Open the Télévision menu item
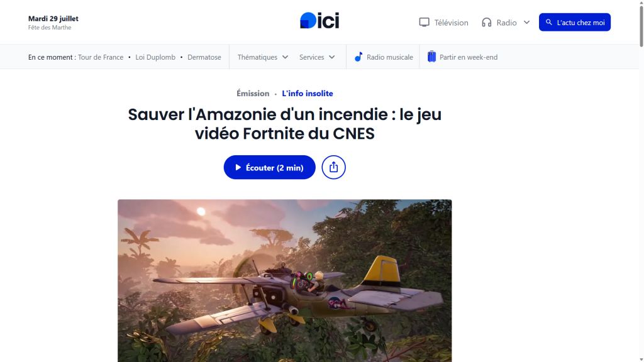644x362 pixels. coord(443,23)
